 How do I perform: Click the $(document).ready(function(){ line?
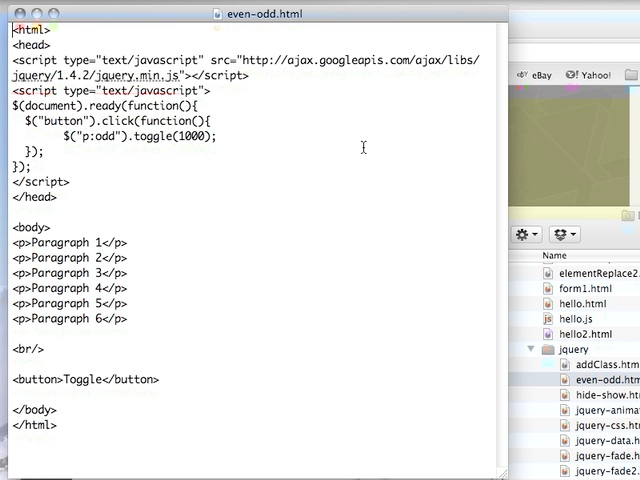click(105, 106)
